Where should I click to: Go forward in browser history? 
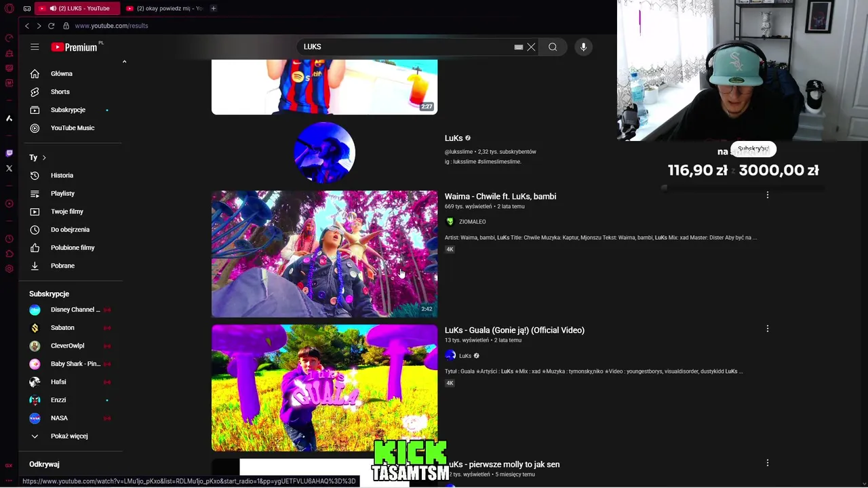[x=39, y=26]
